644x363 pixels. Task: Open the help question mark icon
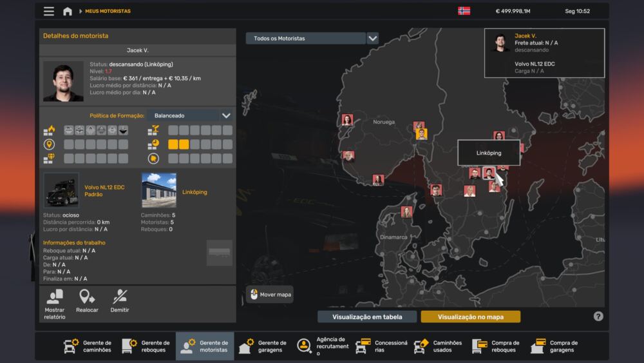(x=598, y=316)
